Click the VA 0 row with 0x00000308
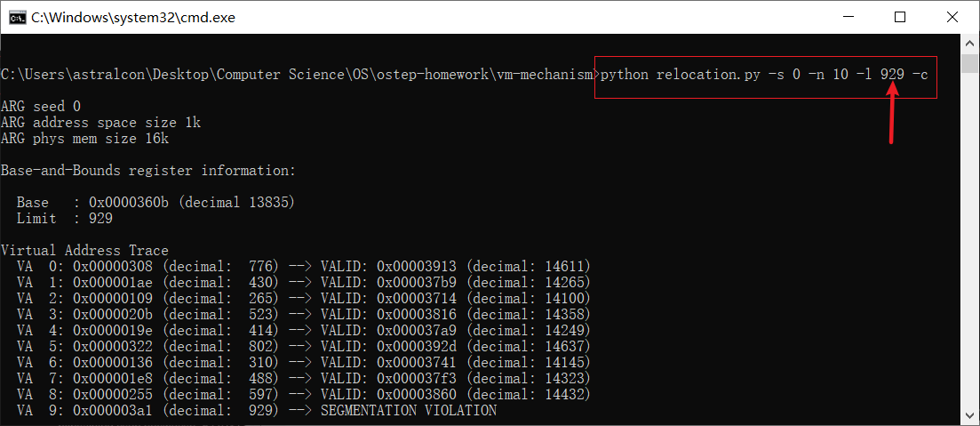 304,267
